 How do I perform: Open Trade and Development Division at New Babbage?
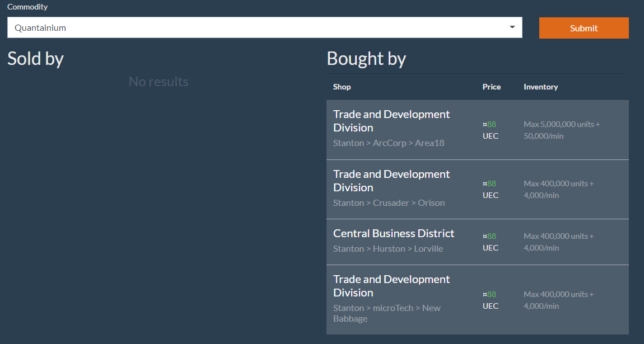click(x=391, y=286)
